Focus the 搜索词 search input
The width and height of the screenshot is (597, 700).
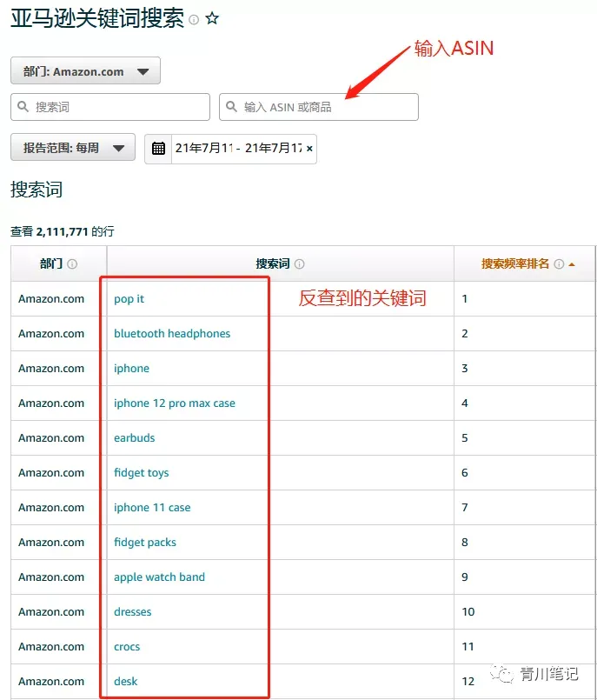tap(110, 107)
